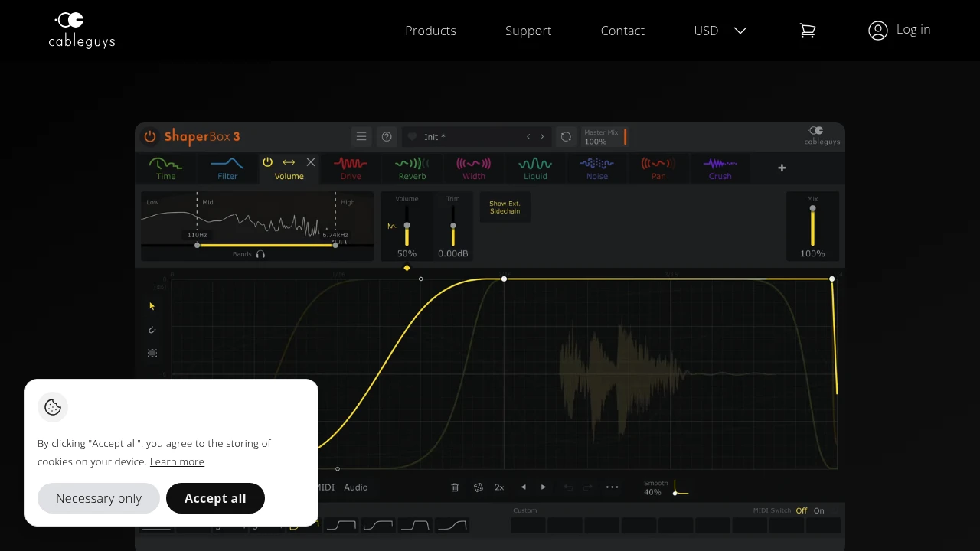Click the Log in link
The image size is (980, 551).
click(913, 29)
